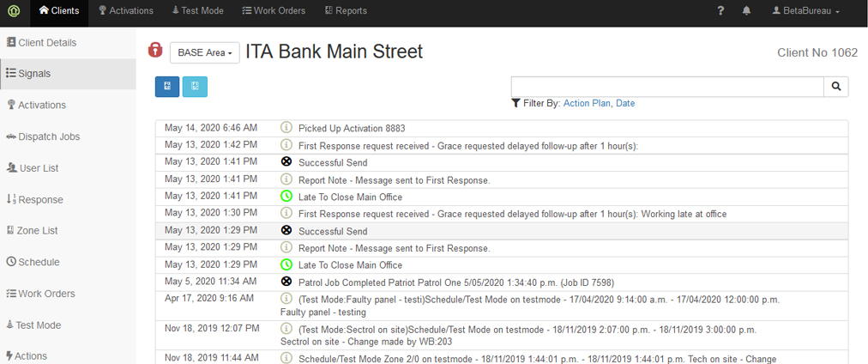This screenshot has width=868, height=364.
Task: Select Dispatch Jobs in the sidebar
Action: click(x=48, y=136)
